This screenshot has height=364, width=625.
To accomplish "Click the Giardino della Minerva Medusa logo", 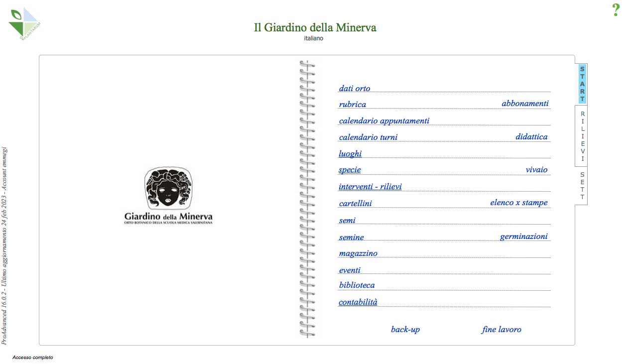I will tap(168, 196).
